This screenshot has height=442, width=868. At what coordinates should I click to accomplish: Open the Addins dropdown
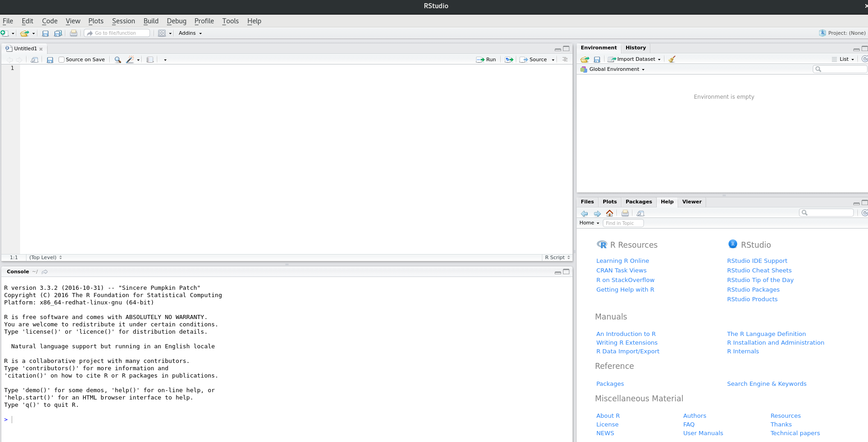190,33
